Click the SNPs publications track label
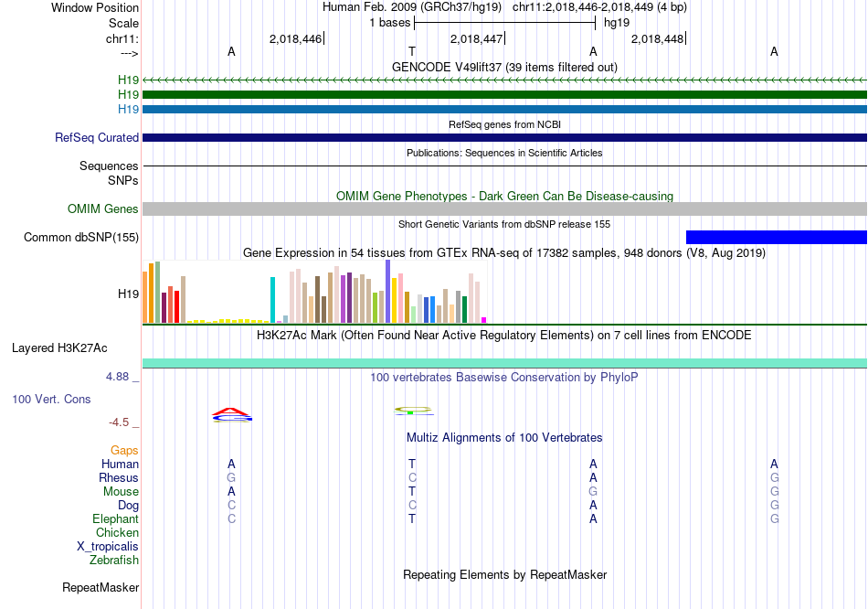 pos(123,180)
